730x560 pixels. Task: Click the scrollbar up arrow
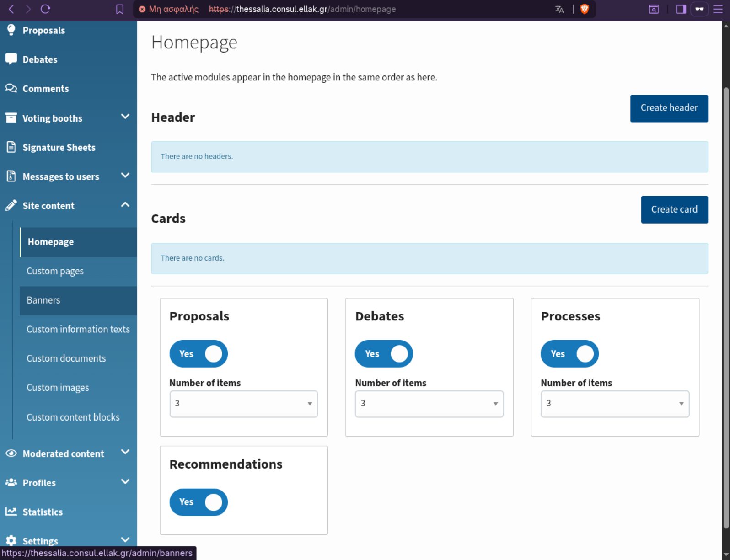pos(726,26)
